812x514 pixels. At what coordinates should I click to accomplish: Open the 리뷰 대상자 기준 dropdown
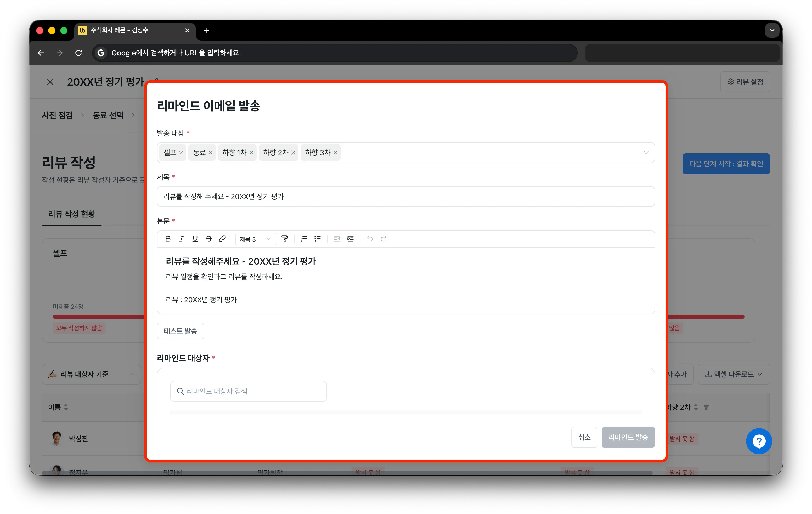91,374
